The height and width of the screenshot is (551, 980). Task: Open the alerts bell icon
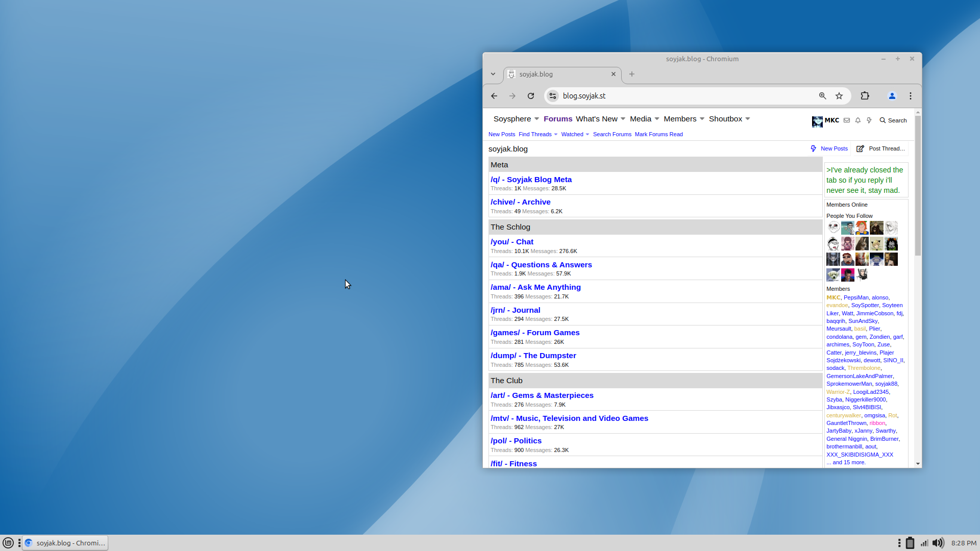point(858,120)
